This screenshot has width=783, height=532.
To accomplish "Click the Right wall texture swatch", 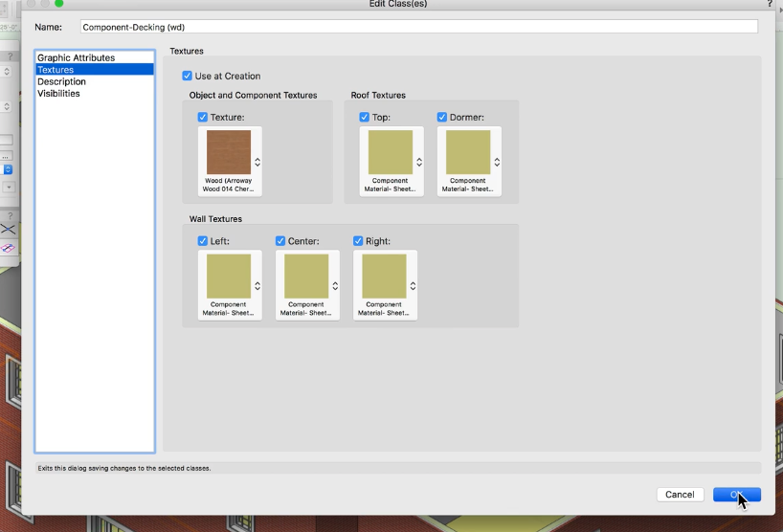I will point(384,277).
